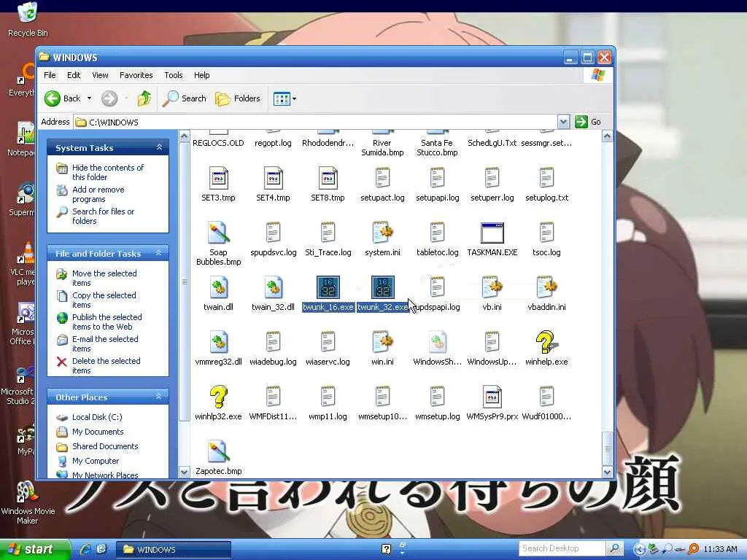Screen dimensions: 747x560
Task: Open My Documents in Other Places
Action: (98, 432)
